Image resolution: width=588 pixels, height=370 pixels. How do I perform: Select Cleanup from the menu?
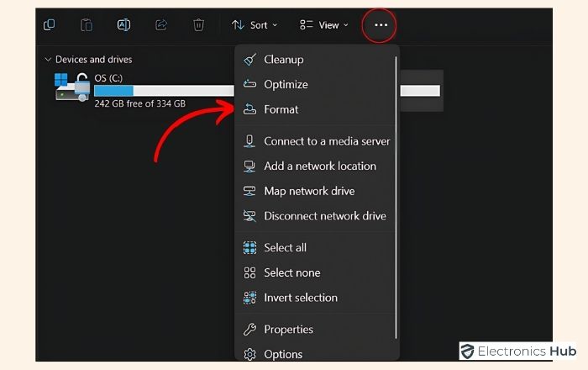(283, 60)
